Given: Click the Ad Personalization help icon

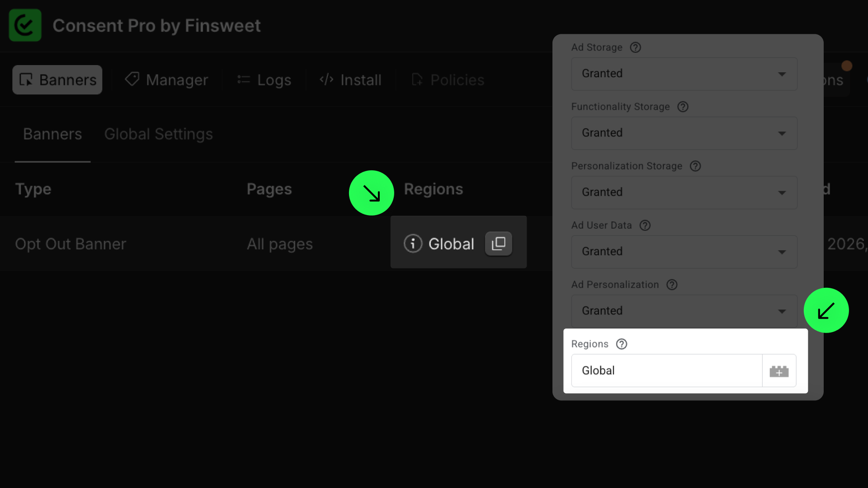Looking at the screenshot, I should click(x=672, y=285).
